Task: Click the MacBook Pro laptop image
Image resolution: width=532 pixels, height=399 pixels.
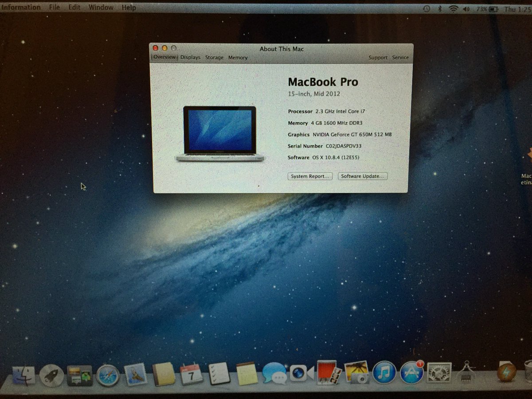Action: click(x=220, y=133)
